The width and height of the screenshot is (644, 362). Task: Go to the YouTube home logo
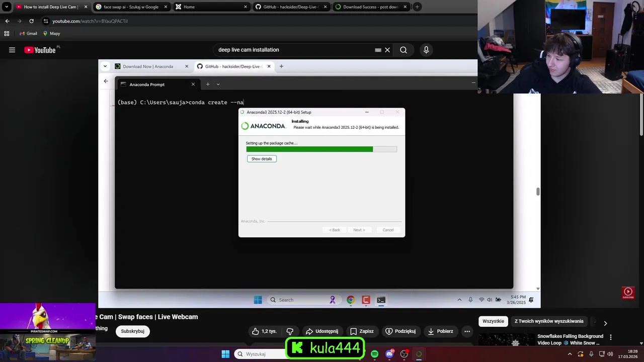pos(40,50)
